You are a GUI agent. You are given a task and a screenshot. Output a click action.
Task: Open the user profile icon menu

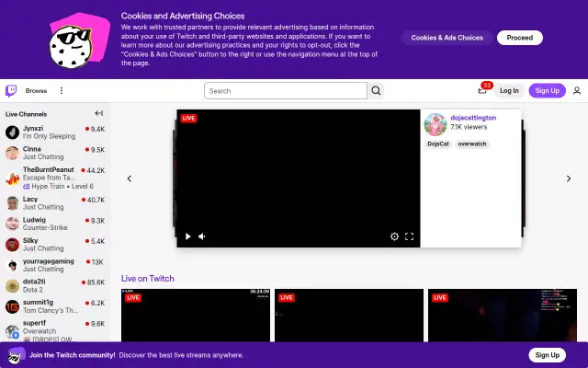point(577,90)
